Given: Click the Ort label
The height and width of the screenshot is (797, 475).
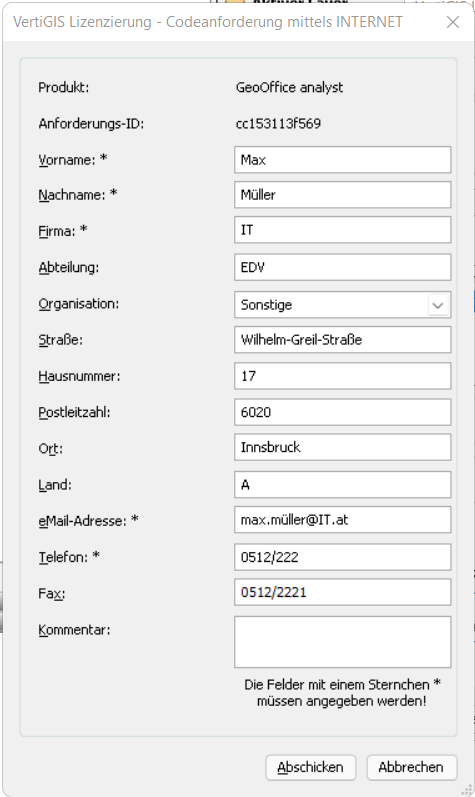Looking at the screenshot, I should click(50, 449).
